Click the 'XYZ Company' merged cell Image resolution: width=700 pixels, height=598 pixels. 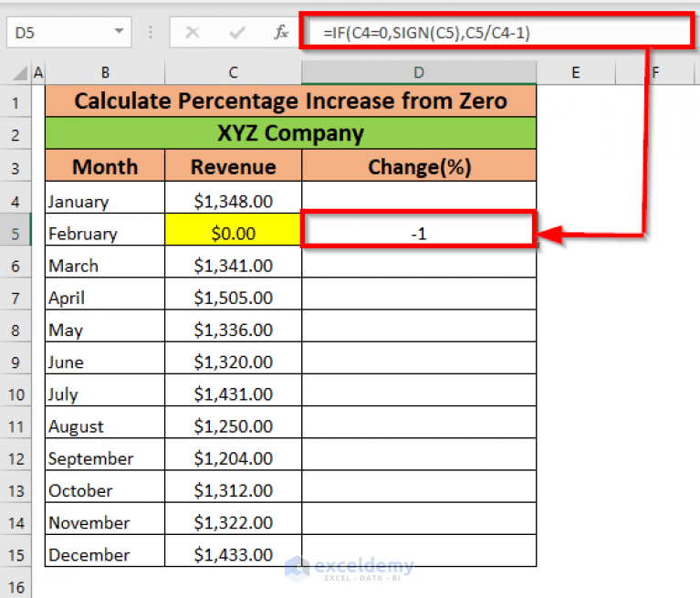290,133
